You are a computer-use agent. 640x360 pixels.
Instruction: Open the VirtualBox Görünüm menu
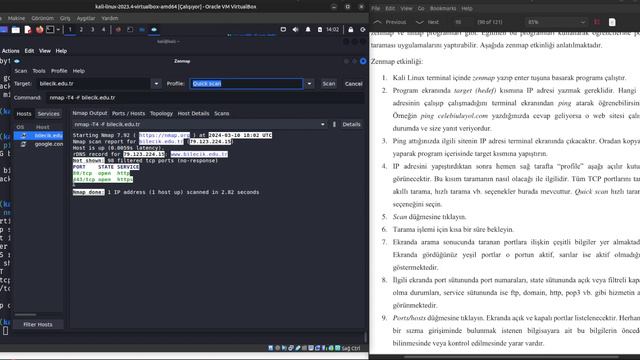click(x=42, y=18)
